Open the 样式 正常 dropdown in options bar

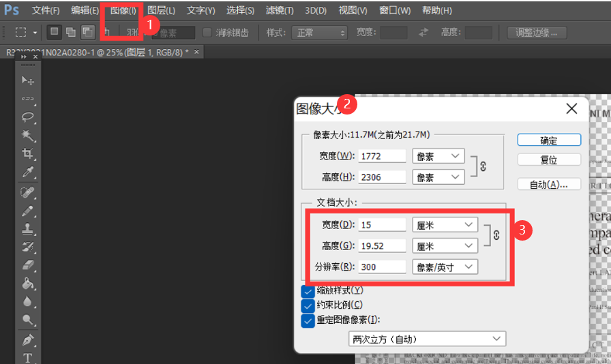tap(319, 33)
